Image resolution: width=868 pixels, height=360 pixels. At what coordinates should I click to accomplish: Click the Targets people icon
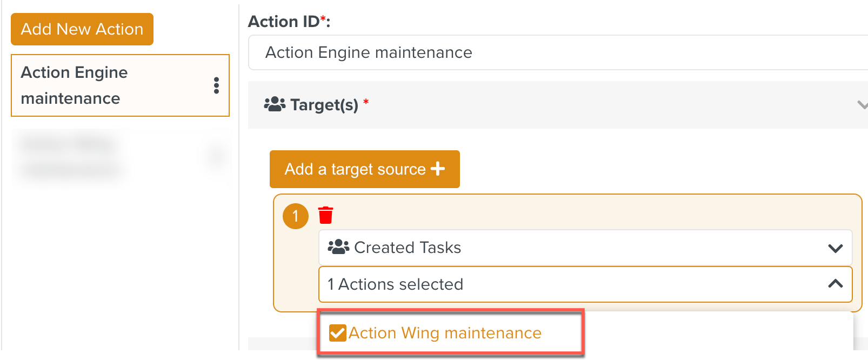(x=275, y=104)
